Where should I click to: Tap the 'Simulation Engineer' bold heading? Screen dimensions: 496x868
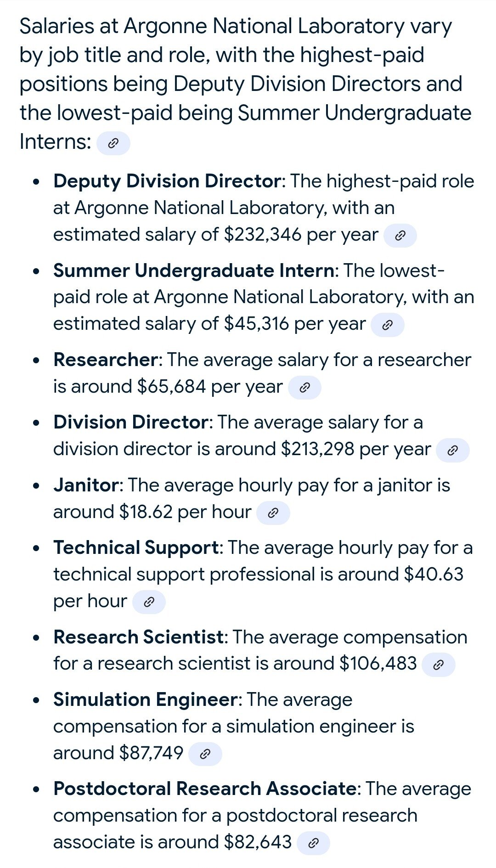coord(145,700)
